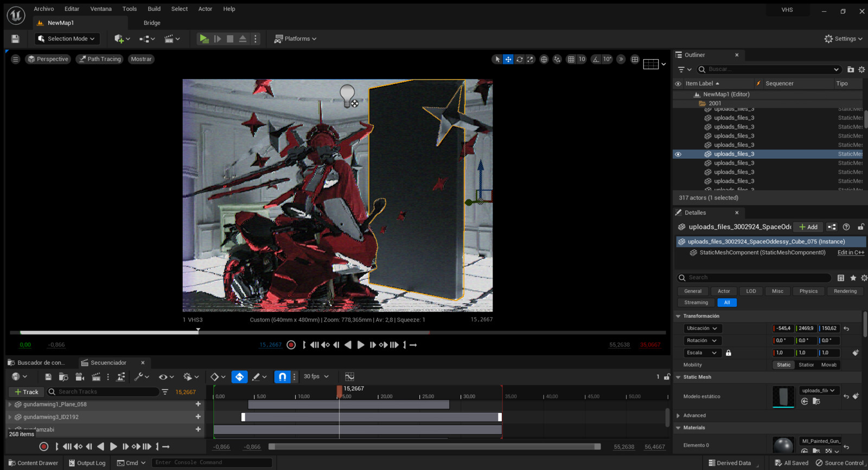Toggle Details lock selection padlock

[x=860, y=227]
